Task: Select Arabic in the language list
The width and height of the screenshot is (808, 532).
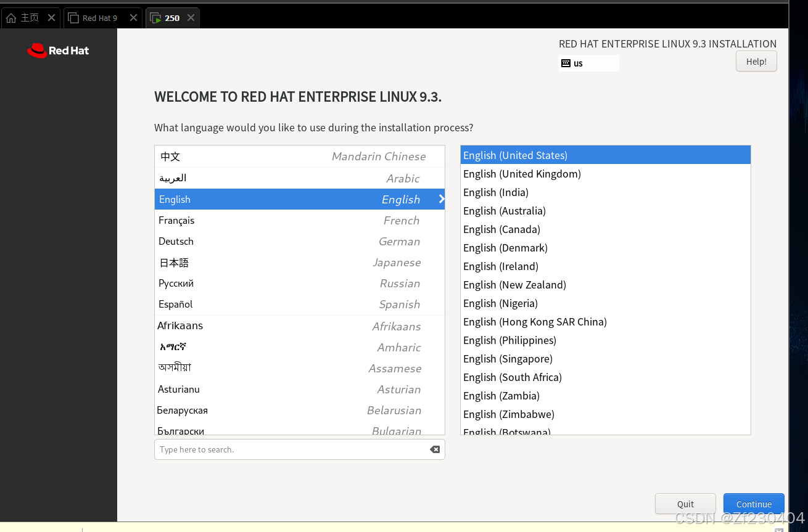Action: click(299, 178)
